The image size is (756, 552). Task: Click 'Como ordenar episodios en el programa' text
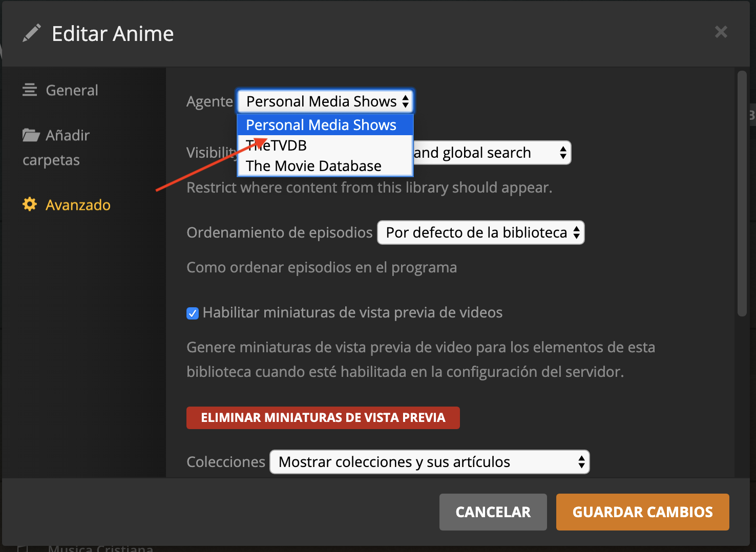click(322, 267)
